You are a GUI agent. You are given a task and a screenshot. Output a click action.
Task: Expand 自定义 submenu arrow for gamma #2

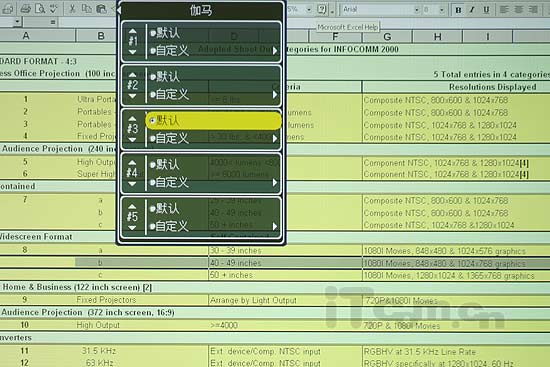click(275, 95)
